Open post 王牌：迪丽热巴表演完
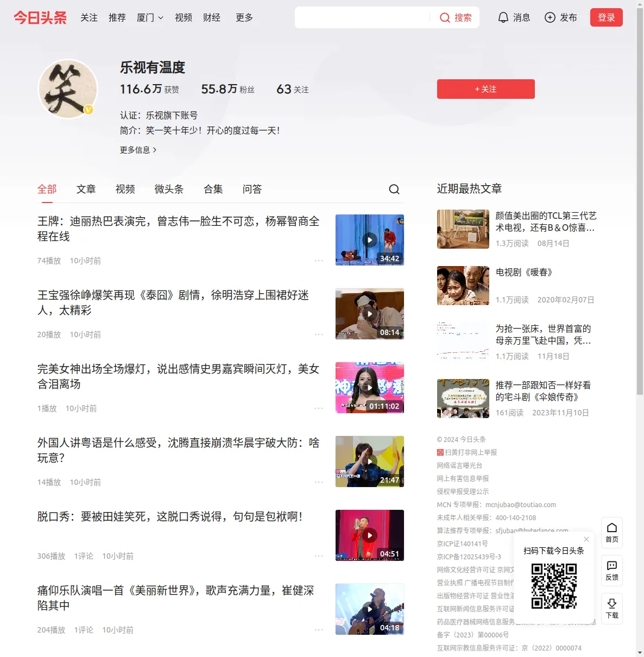Screen dimensions: 644x657 [x=179, y=229]
